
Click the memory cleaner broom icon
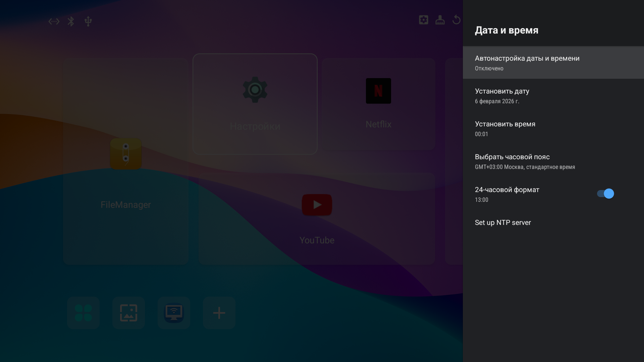(440, 20)
